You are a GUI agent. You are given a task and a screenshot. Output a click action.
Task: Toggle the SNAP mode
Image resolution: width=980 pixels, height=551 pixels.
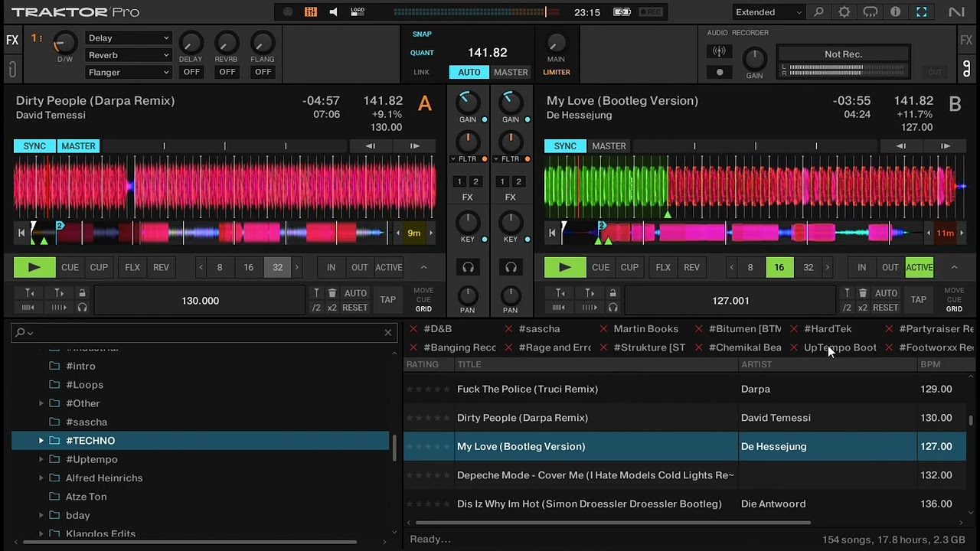pyautogui.click(x=422, y=34)
